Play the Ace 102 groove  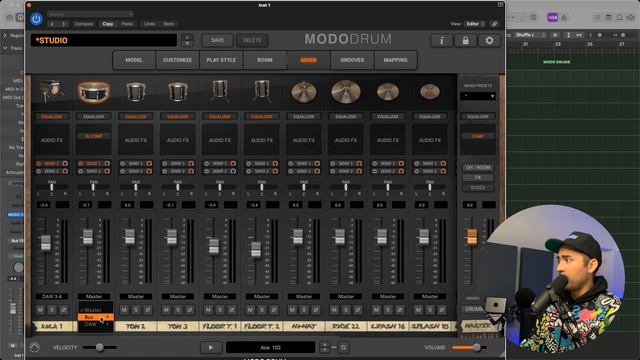coord(211,347)
